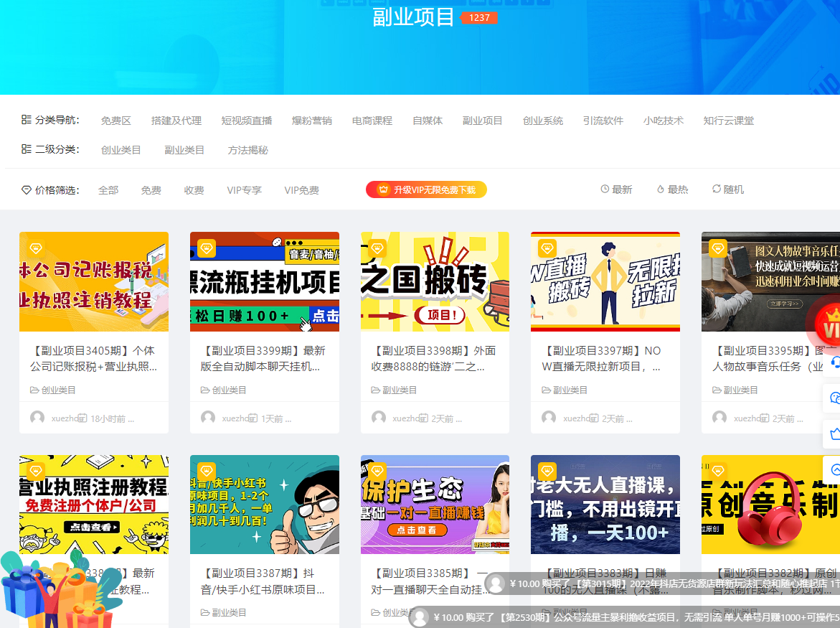Select the 免费 price filter
The image size is (840, 628).
pos(151,189)
